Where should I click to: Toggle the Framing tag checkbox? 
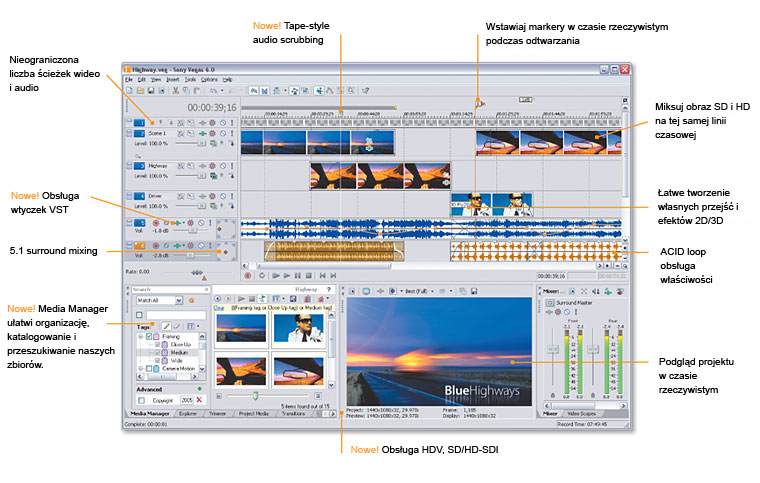pyautogui.click(x=149, y=336)
